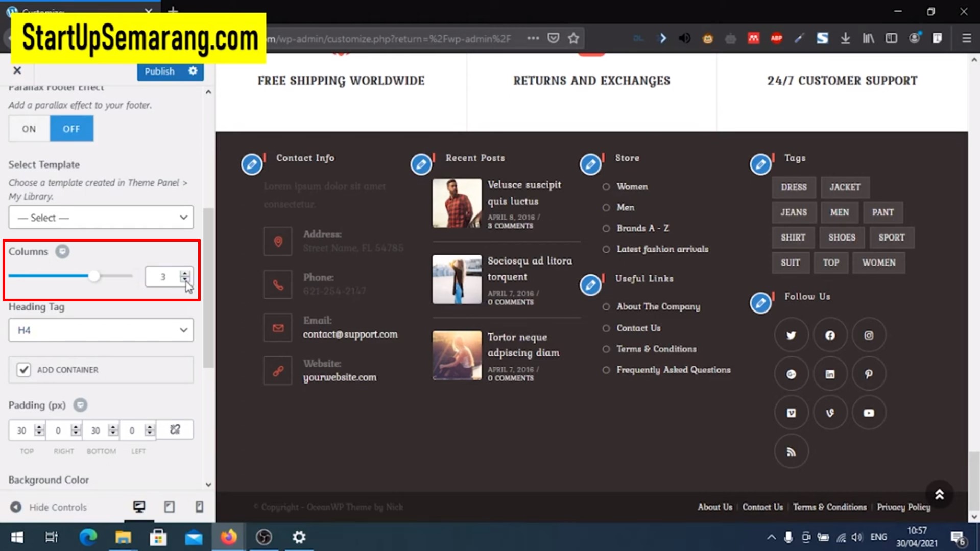This screenshot has height=551, width=980.
Task: Open the Veluscc suscipit quis luctus post thumbnail
Action: [x=457, y=203]
